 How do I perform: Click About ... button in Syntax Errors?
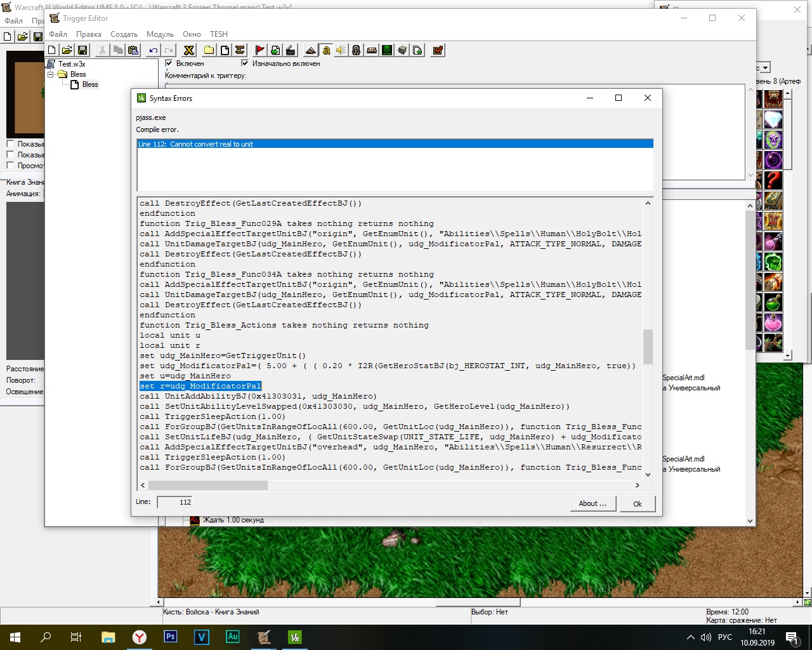[593, 503]
